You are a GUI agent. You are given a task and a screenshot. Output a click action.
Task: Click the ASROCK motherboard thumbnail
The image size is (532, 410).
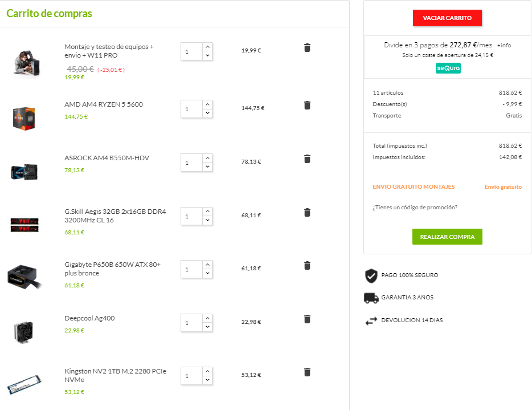[24, 172]
